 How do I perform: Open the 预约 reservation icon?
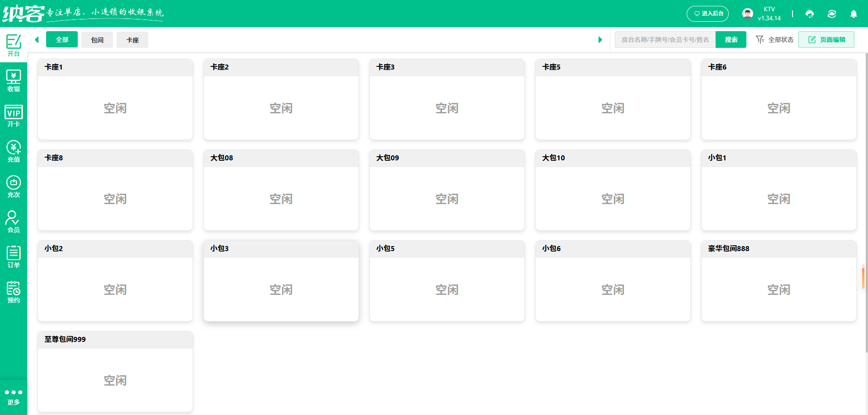click(x=14, y=292)
